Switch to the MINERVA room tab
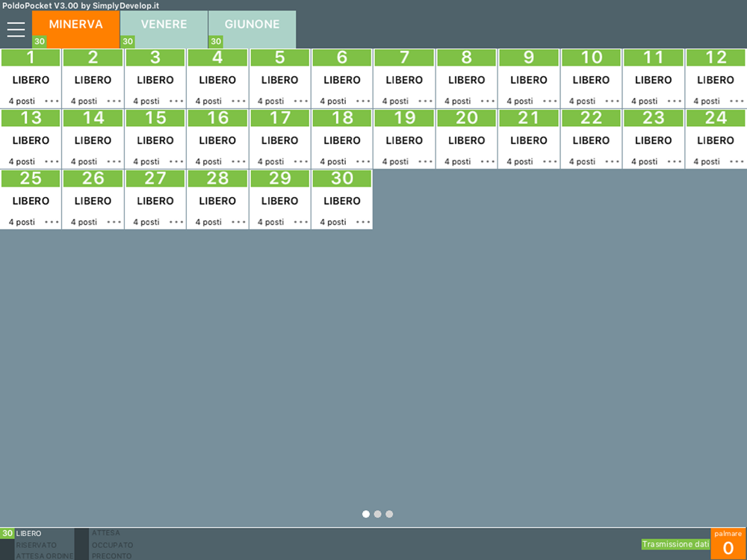Viewport: 747px width, 560px height. point(75,30)
